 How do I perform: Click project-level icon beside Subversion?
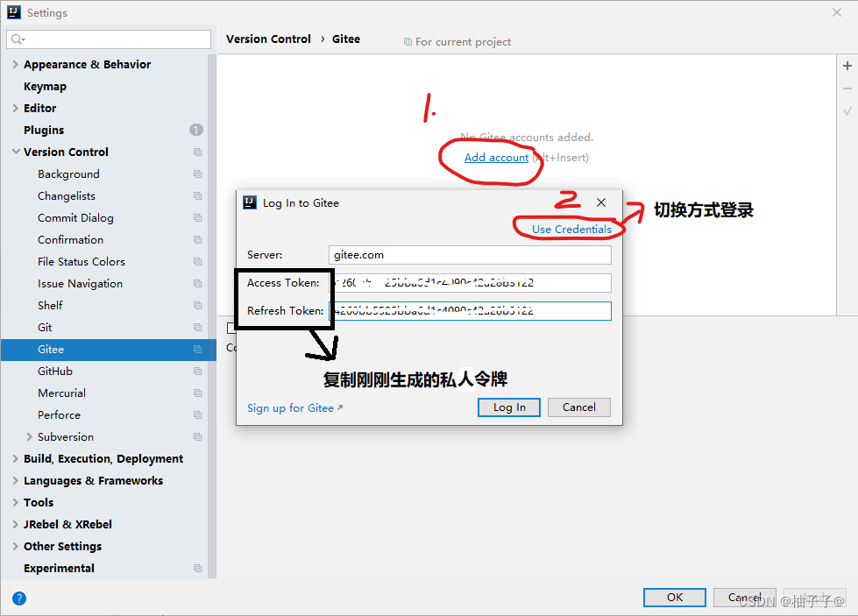point(197,436)
